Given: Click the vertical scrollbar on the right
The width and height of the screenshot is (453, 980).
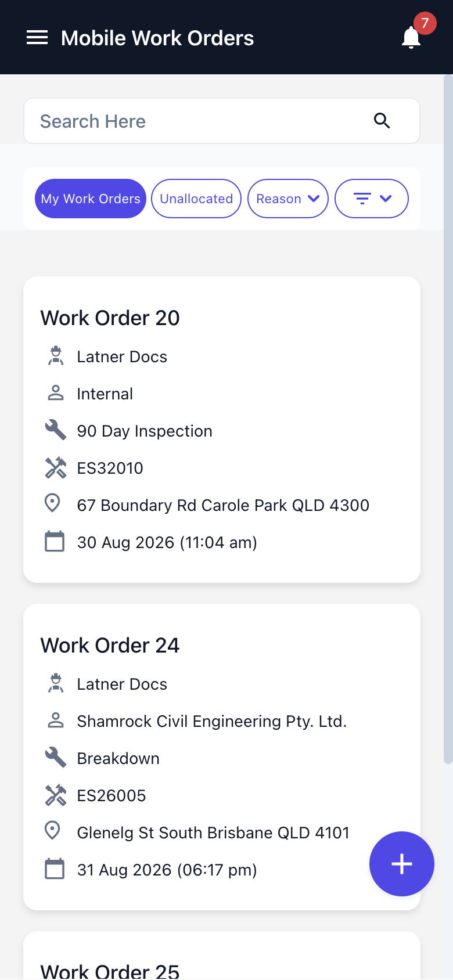Looking at the screenshot, I should 448,418.
